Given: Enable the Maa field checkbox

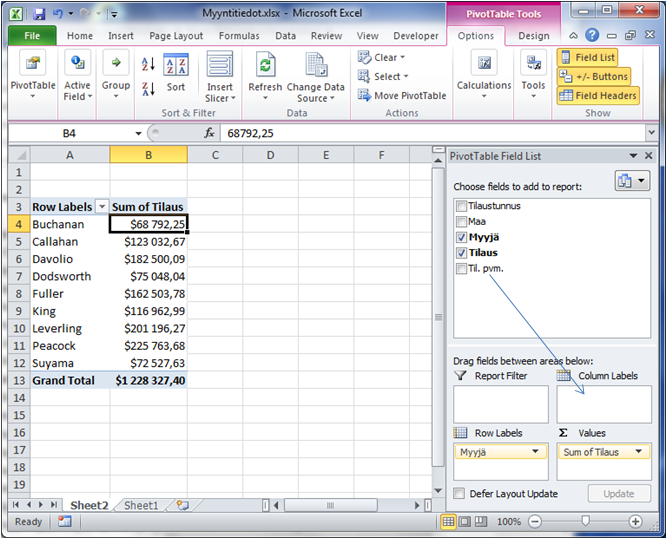Looking at the screenshot, I should point(461,221).
